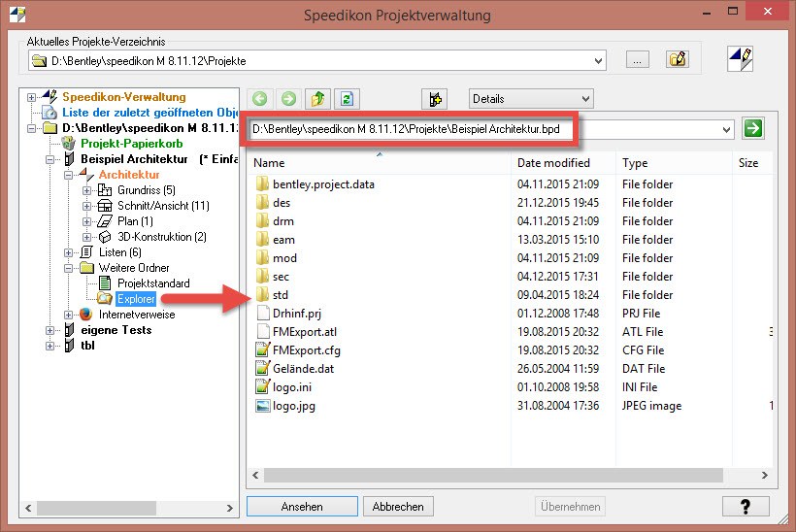Click the Projekt-Papierkorb recycle bin icon
The width and height of the screenshot is (796, 532).
pos(69,144)
